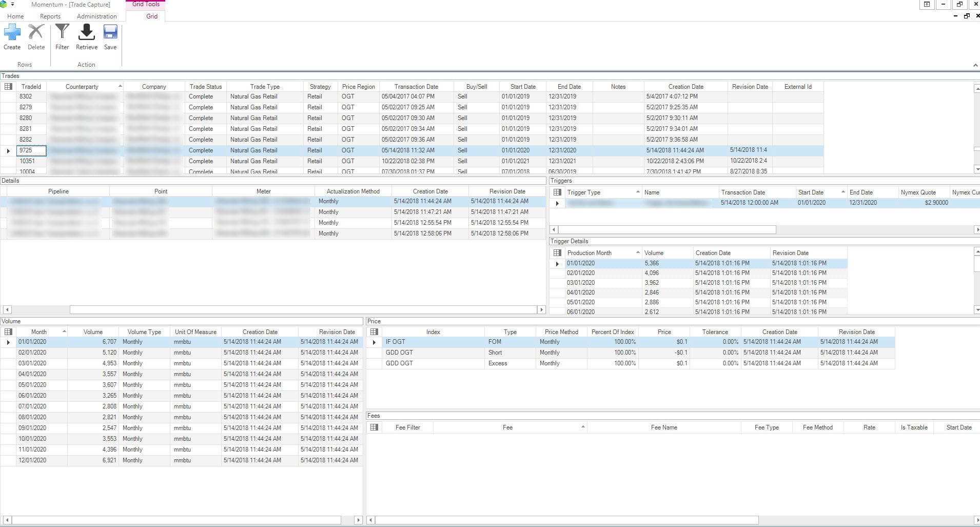Collapse the ribbon with the chevron
This screenshot has width=980, height=527.
click(x=975, y=65)
